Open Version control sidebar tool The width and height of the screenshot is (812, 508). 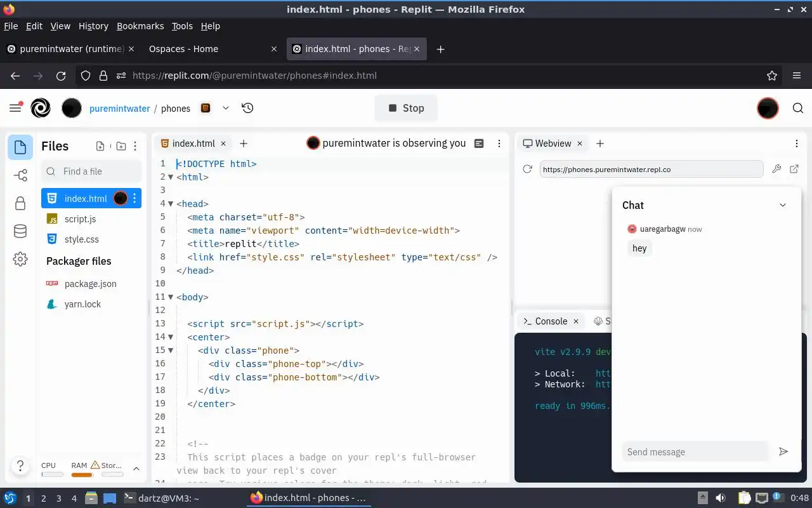tap(20, 175)
